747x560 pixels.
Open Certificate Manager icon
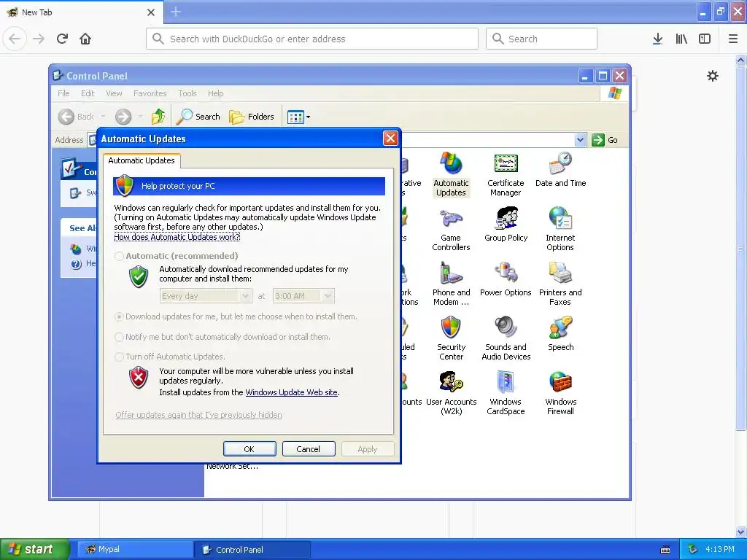(x=506, y=174)
